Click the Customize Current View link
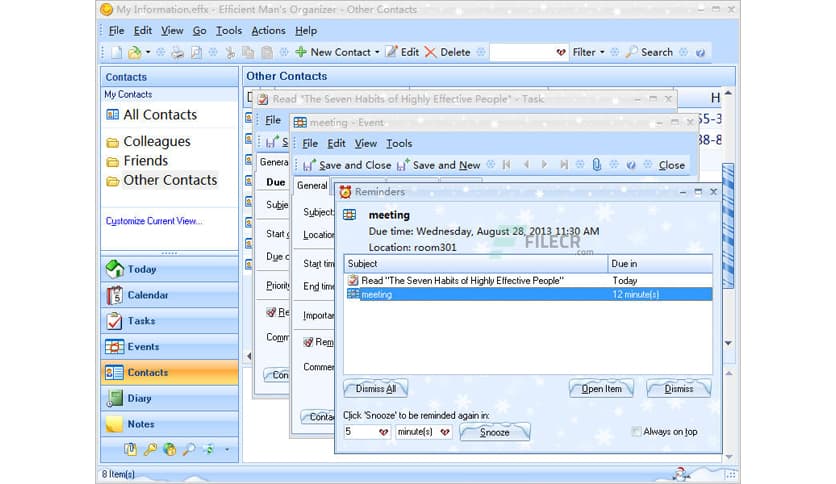This screenshot has height=484, width=836. click(153, 221)
